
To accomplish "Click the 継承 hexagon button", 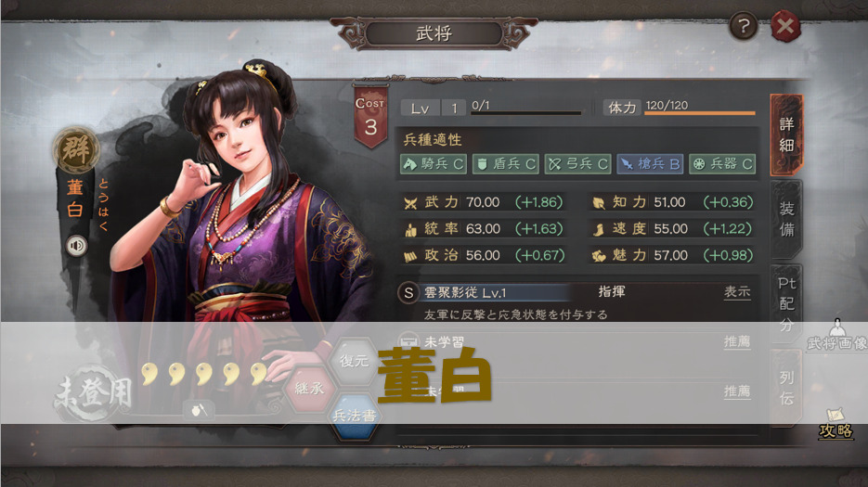I will click(309, 389).
